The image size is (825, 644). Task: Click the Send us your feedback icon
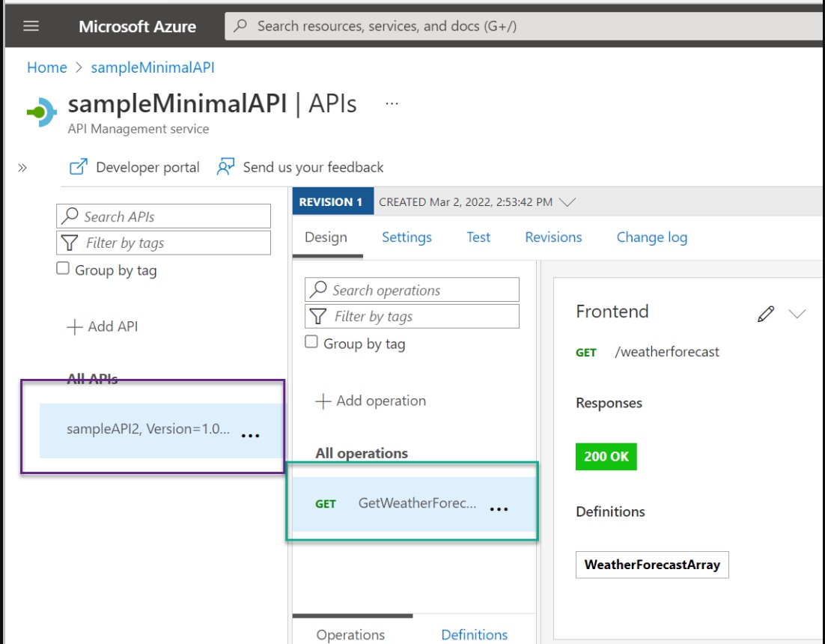(225, 167)
